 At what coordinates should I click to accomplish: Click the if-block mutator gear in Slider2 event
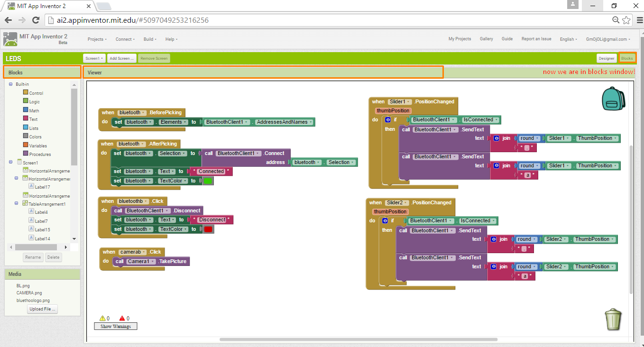click(x=385, y=221)
